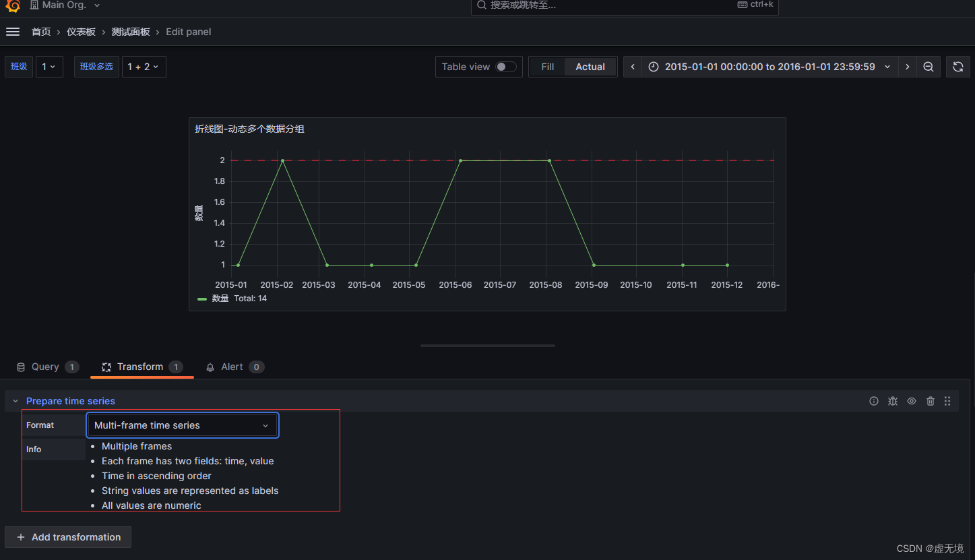
Task: Disable the Prepare time series transformation via eye icon
Action: tap(912, 401)
